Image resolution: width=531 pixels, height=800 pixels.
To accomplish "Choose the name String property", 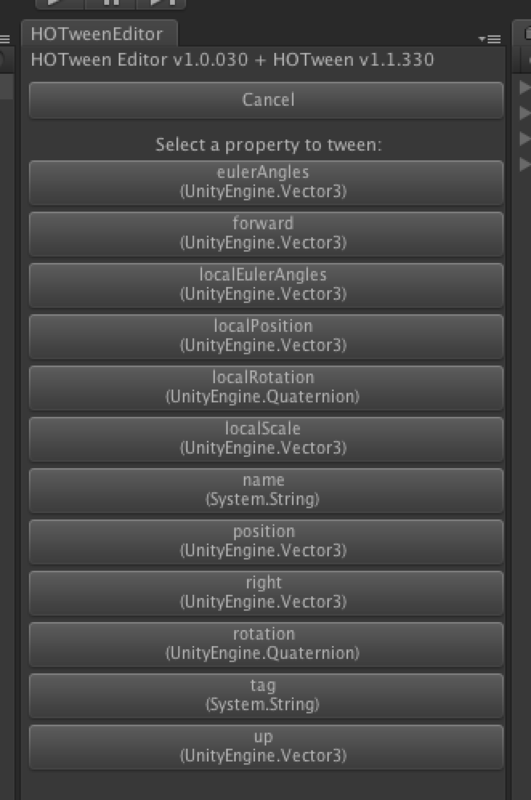I will pyautogui.click(x=266, y=490).
